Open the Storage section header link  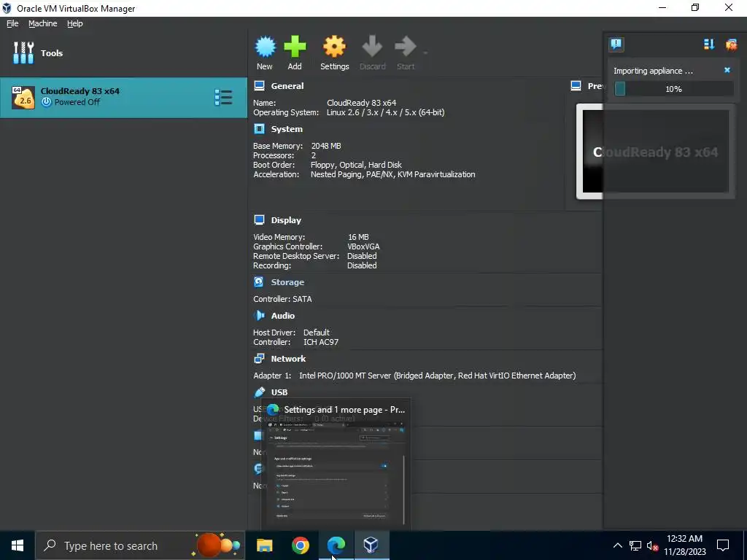click(x=287, y=282)
